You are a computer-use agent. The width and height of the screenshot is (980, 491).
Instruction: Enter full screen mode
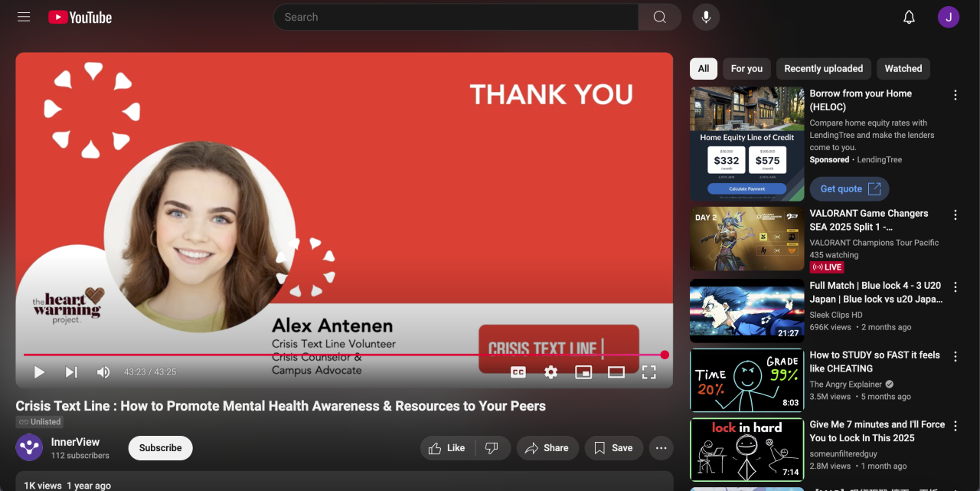pos(649,372)
